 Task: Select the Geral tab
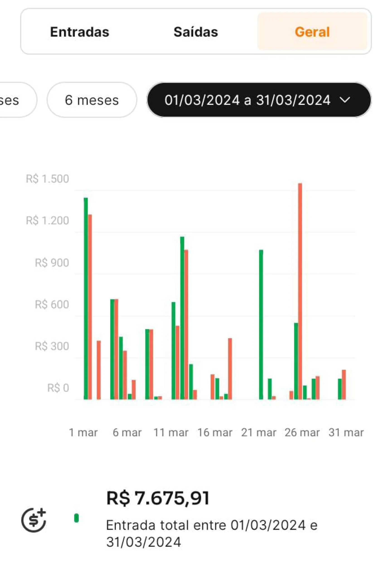pos(312,32)
